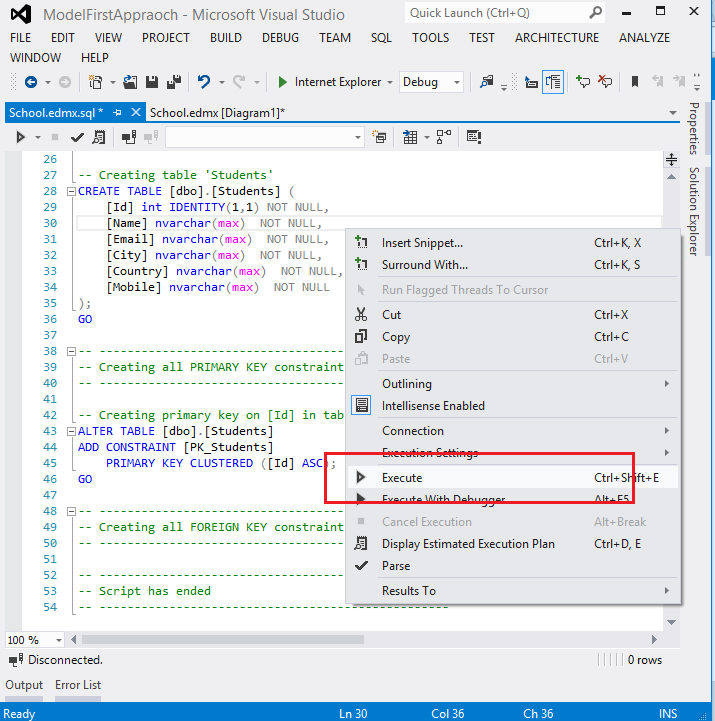Click the Undo arrow icon
The width and height of the screenshot is (715, 721).
pyautogui.click(x=204, y=82)
